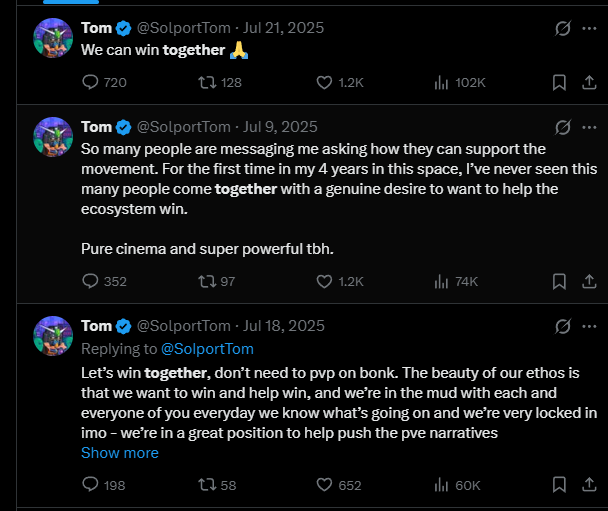This screenshot has width=608, height=511.
Task: Like the Jul 9 tweet
Action: click(x=324, y=281)
